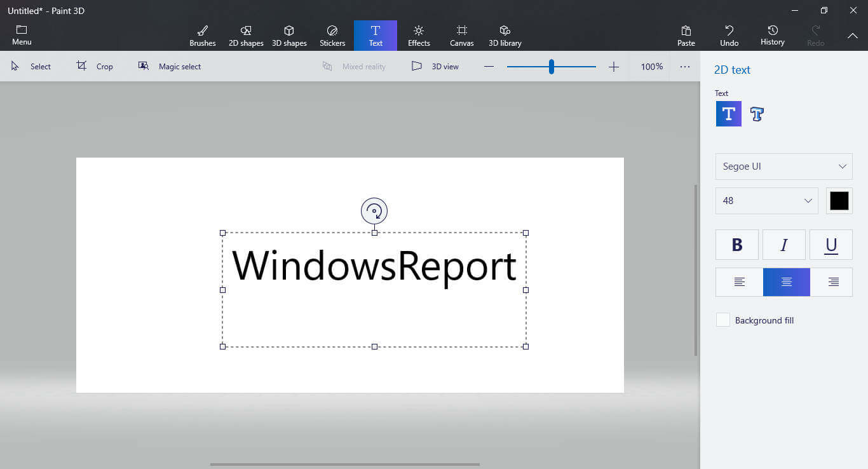Zoom in with the plus button

click(x=614, y=66)
